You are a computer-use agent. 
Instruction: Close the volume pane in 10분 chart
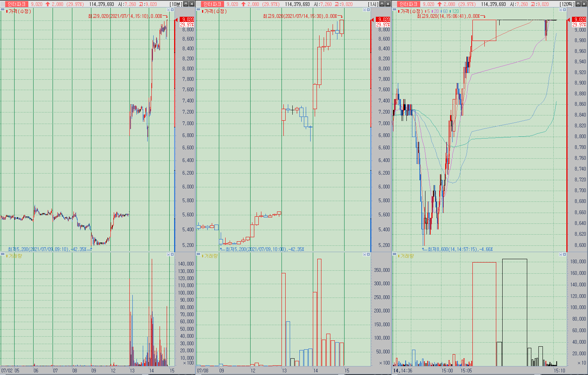172,254
